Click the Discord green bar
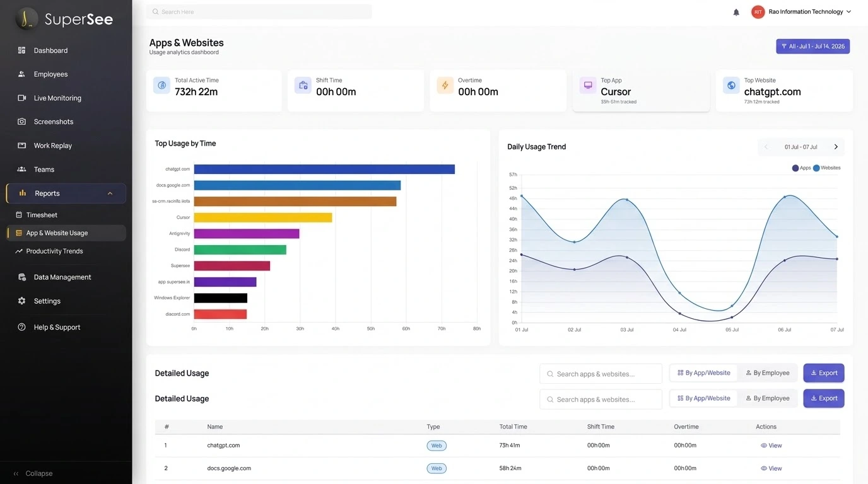 click(240, 250)
